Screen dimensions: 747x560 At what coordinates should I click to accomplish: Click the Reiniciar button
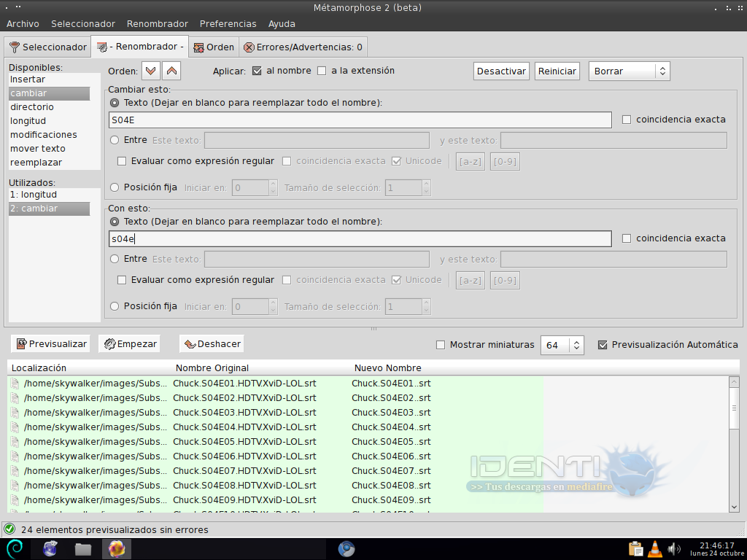tap(557, 71)
